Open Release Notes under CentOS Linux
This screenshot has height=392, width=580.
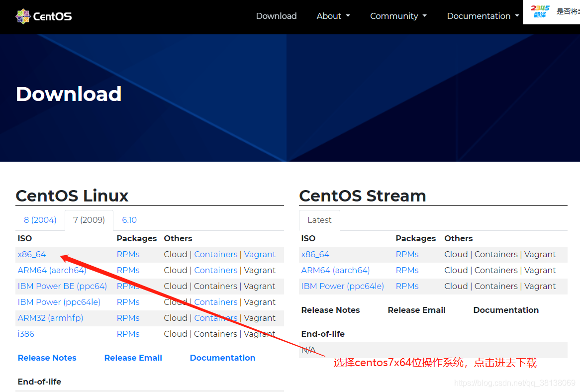pyautogui.click(x=47, y=358)
